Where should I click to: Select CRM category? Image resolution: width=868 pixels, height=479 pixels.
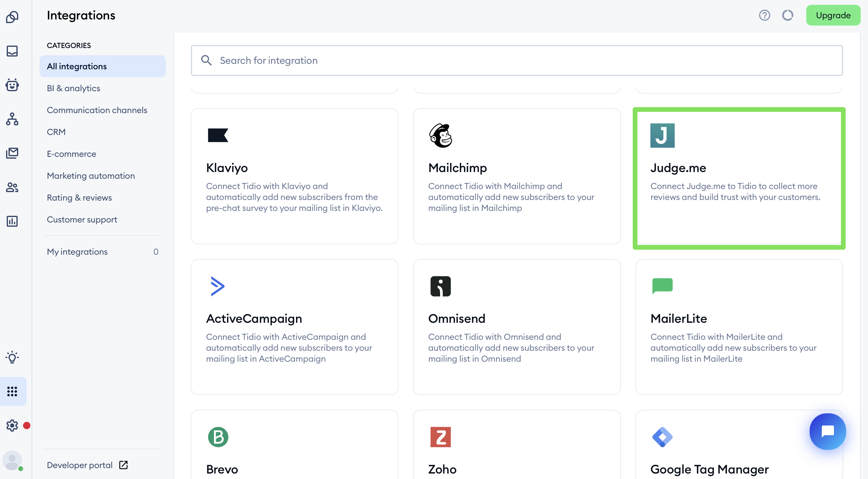(56, 132)
